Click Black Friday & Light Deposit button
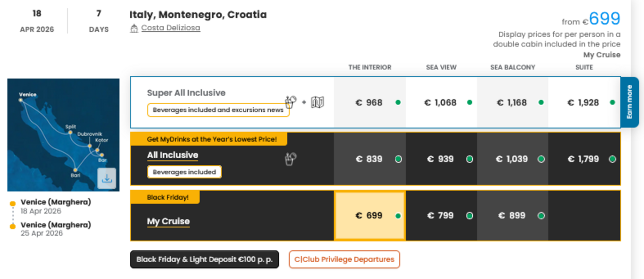This screenshot has height=279, width=644. click(204, 259)
